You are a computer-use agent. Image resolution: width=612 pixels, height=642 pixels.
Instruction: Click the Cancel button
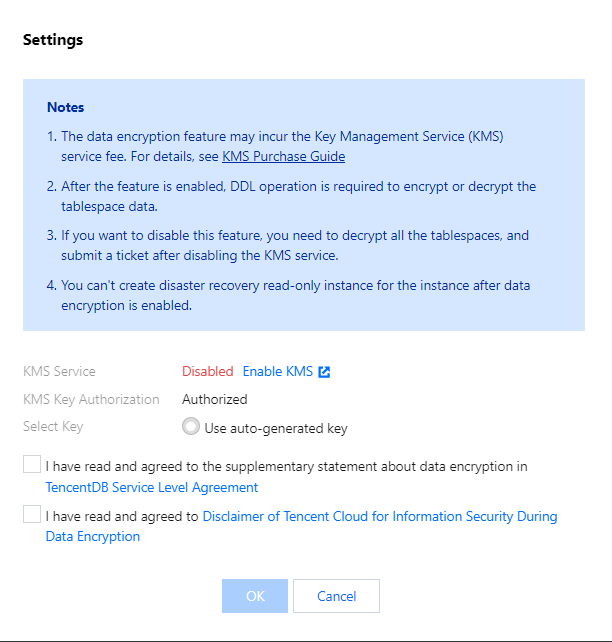[336, 596]
